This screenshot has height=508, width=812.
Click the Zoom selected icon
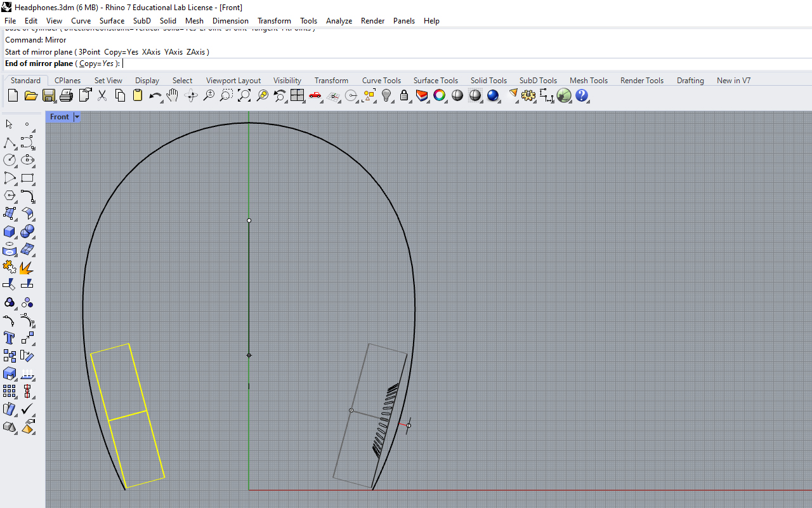(262, 96)
